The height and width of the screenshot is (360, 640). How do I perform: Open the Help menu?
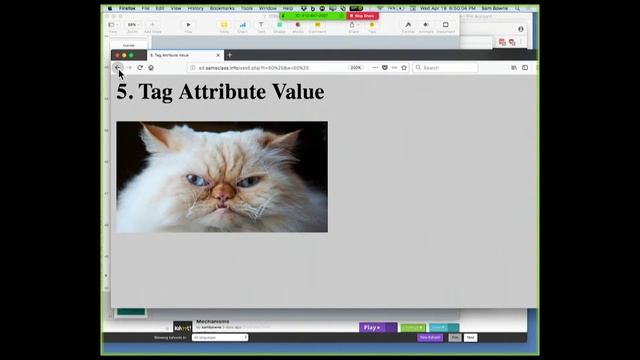click(x=288, y=8)
